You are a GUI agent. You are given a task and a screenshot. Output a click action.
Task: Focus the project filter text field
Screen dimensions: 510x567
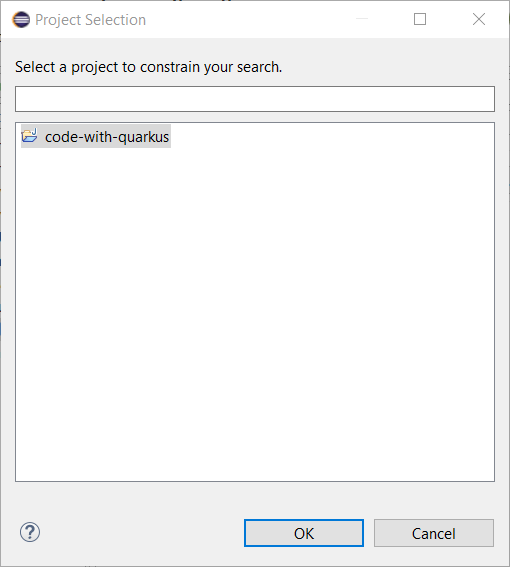click(x=255, y=99)
